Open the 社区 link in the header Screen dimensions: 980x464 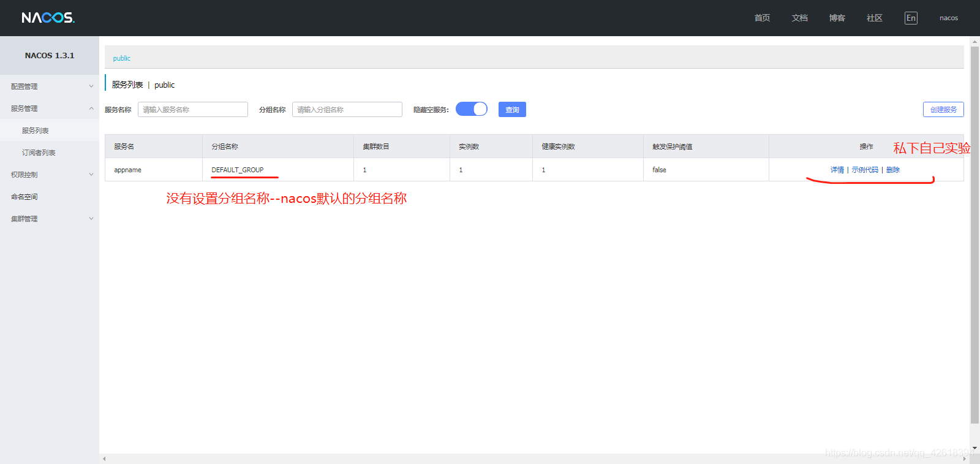(875, 18)
